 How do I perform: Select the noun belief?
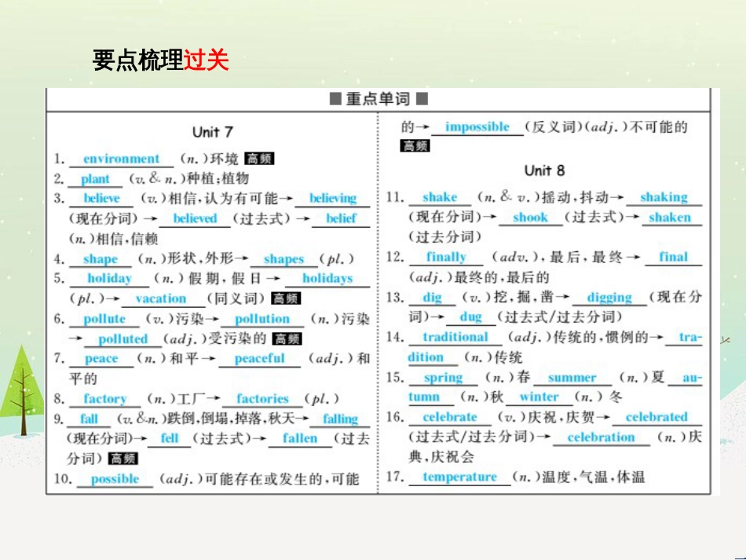coord(341,218)
